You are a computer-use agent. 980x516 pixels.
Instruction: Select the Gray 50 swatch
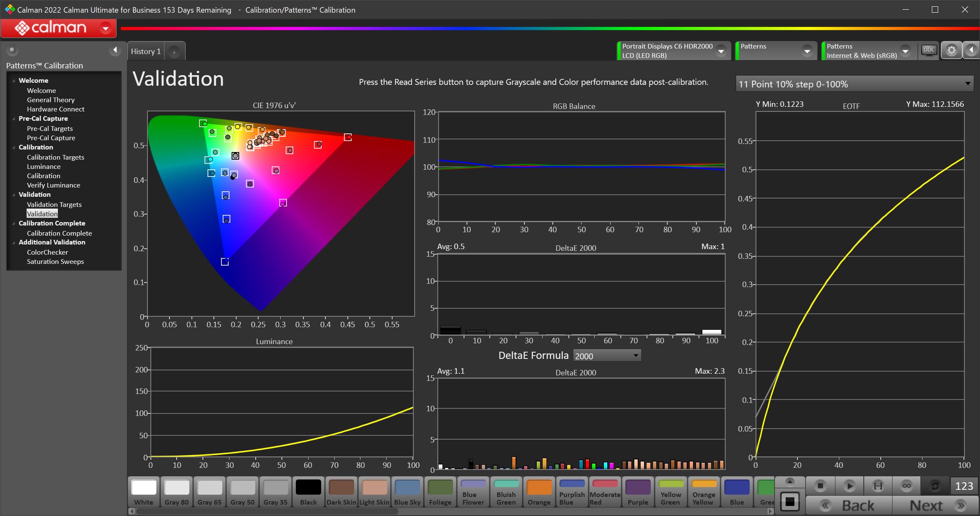click(x=243, y=492)
